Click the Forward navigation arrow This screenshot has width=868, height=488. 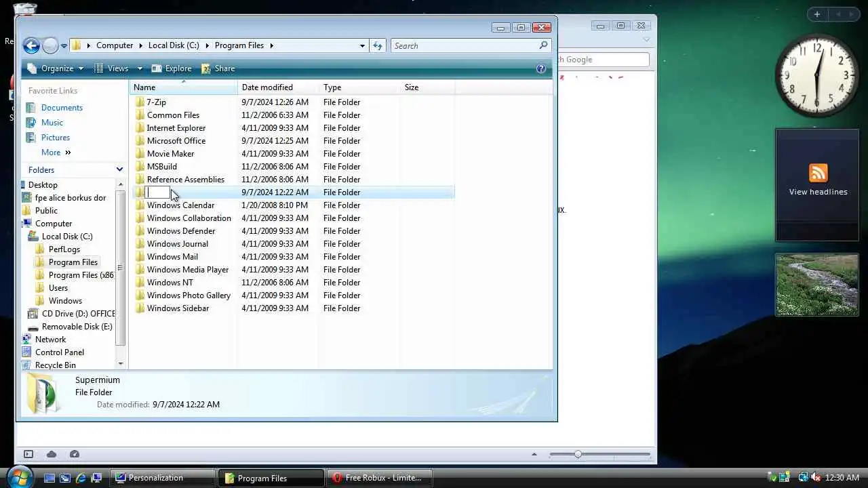coord(50,45)
